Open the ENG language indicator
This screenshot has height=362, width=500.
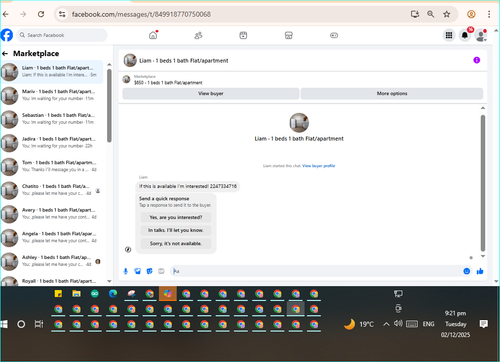click(x=429, y=324)
